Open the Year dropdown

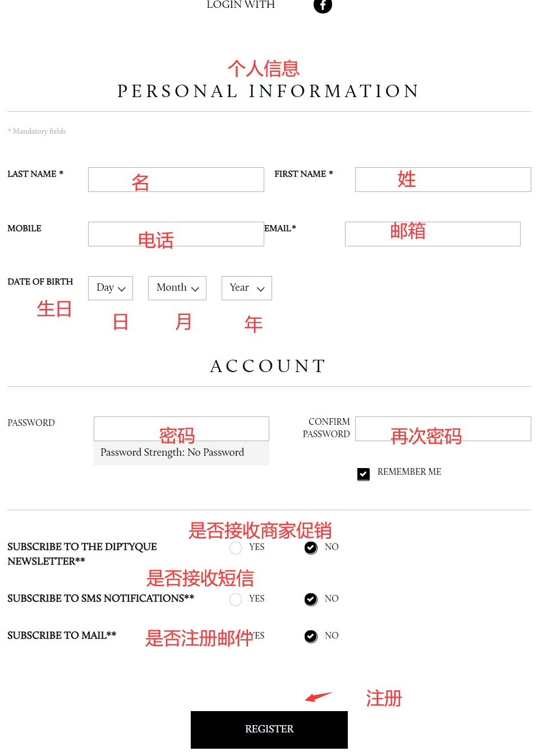pos(247,288)
